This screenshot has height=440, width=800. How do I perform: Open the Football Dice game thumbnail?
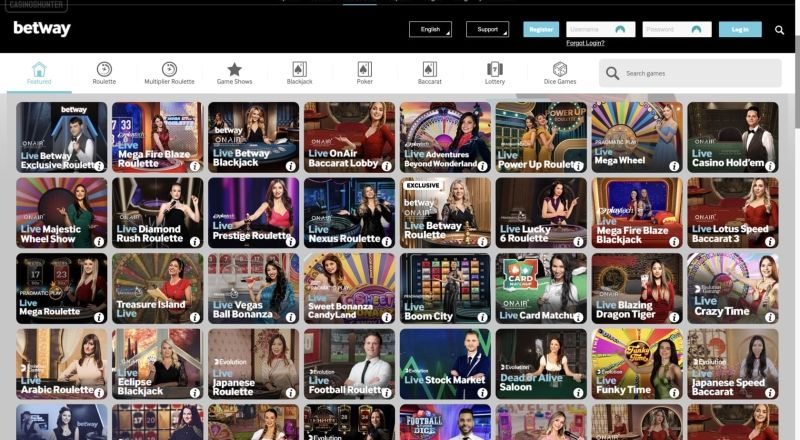[x=445, y=422]
